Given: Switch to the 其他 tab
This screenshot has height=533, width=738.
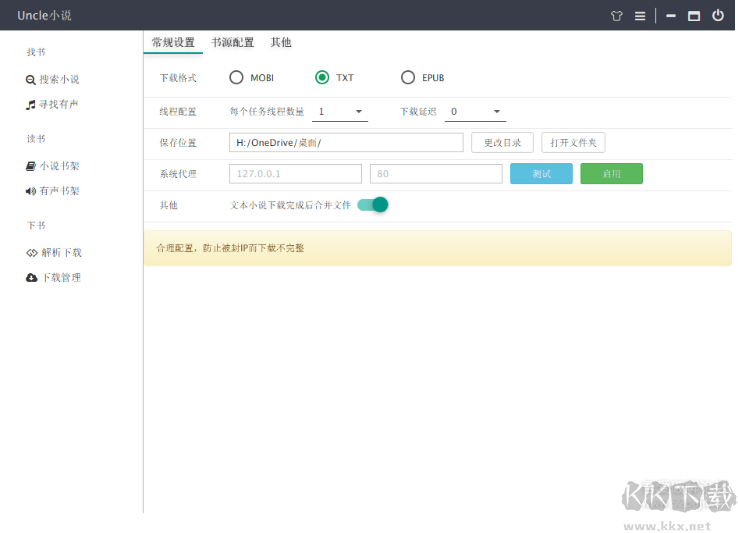Looking at the screenshot, I should [x=281, y=43].
